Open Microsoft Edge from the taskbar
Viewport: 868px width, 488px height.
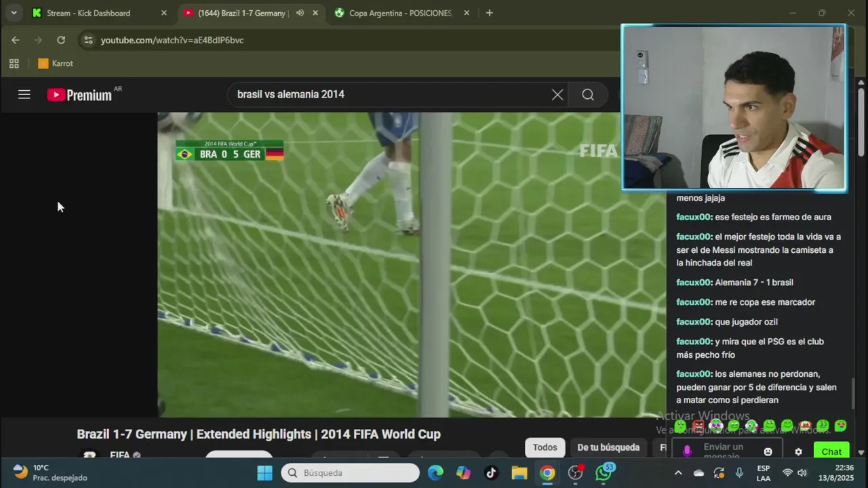click(435, 473)
